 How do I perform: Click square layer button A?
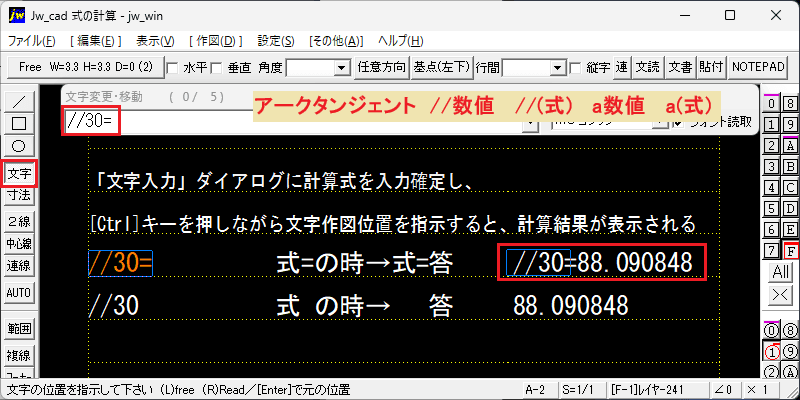790,145
